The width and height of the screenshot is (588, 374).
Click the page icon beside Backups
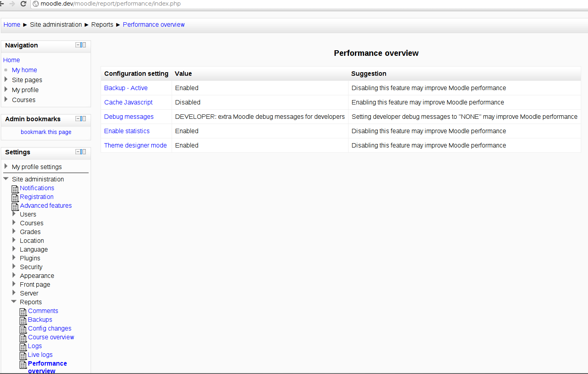[x=23, y=321]
